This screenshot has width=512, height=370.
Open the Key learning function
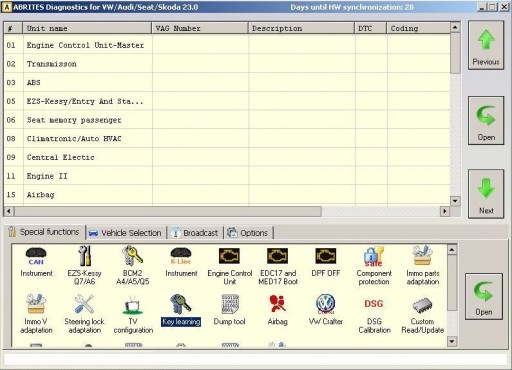(x=181, y=310)
